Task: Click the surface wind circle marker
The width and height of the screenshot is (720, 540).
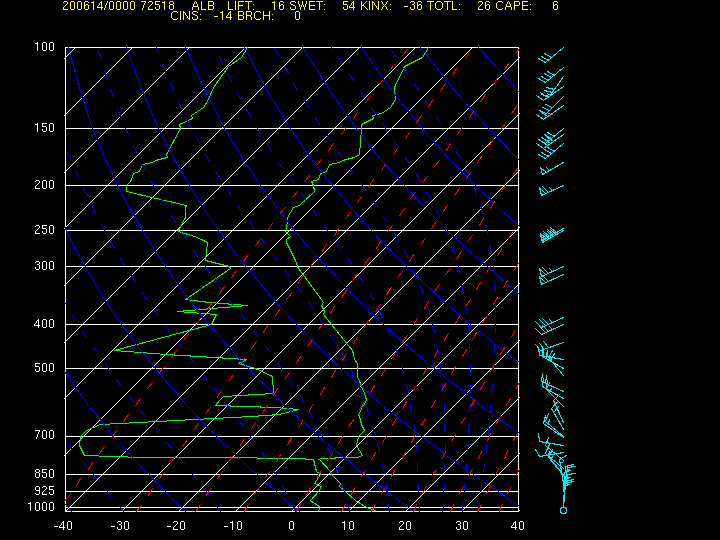Action: pos(563,510)
